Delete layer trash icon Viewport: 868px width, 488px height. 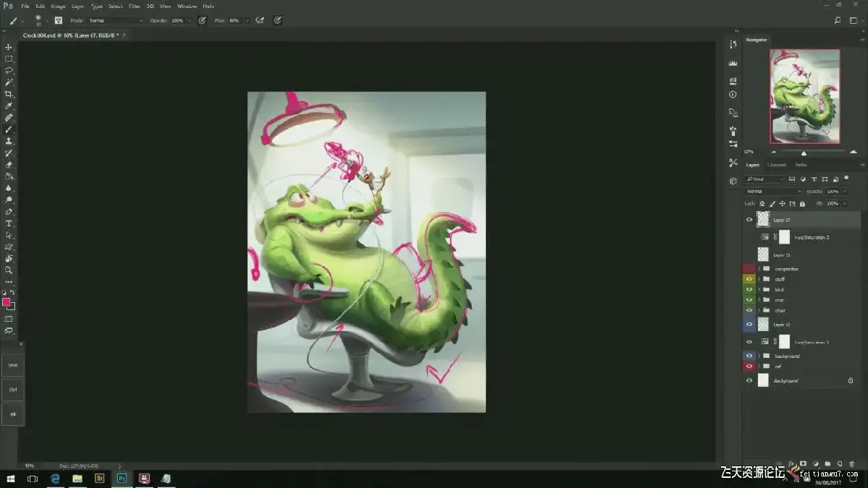851,463
